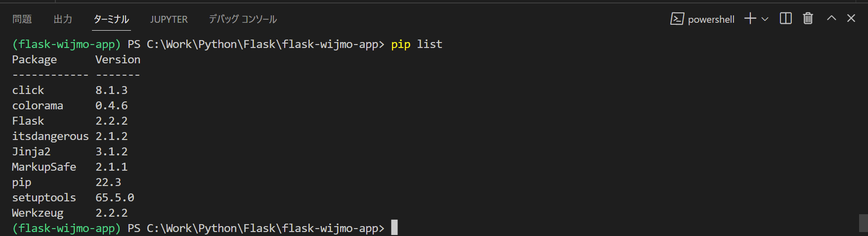The image size is (868, 236).
Task: Click the terminal scrollbar thumb
Action: pyautogui.click(x=863, y=223)
